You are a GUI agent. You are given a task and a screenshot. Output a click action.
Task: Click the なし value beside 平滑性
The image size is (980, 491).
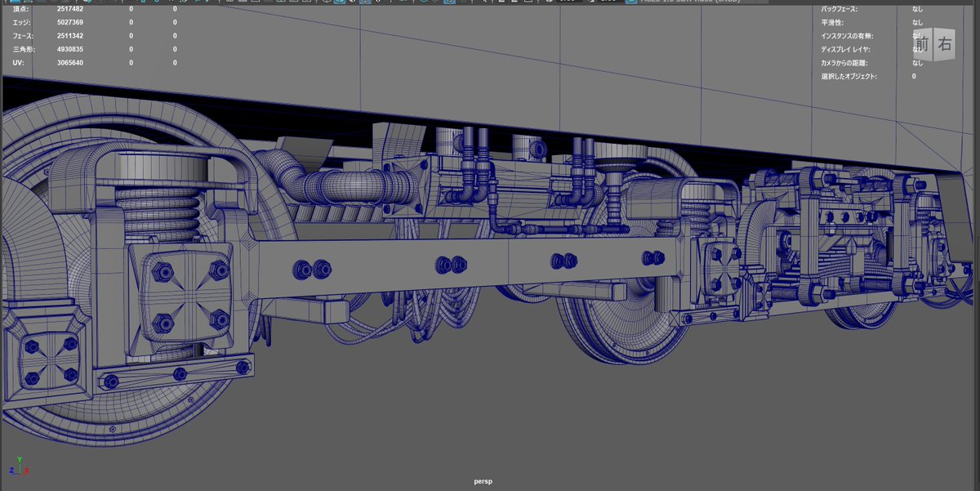(918, 23)
